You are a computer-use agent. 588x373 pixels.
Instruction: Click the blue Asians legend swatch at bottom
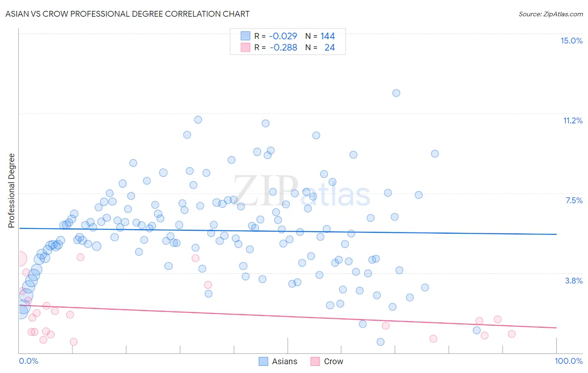click(263, 361)
